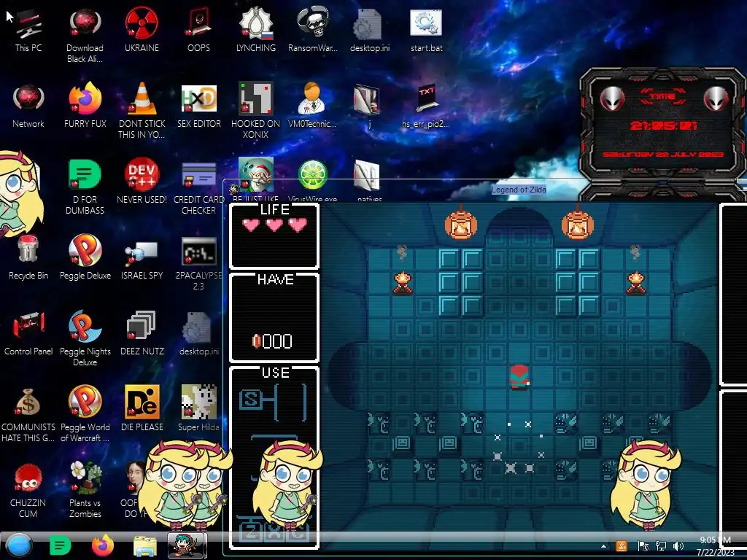The width and height of the screenshot is (747, 560).
Task: Open the CREDIT CARD CHECKER shortcut
Action: click(198, 187)
